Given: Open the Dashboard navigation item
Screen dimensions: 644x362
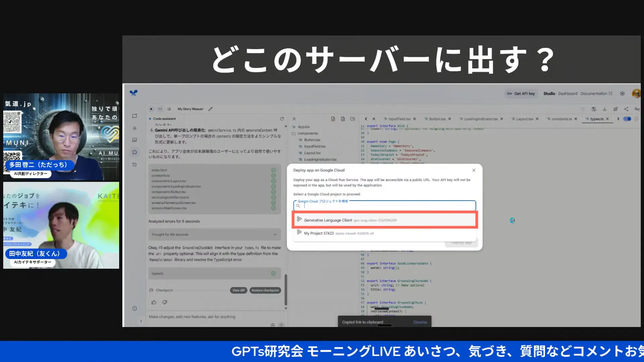Looking at the screenshot, I should point(568,94).
